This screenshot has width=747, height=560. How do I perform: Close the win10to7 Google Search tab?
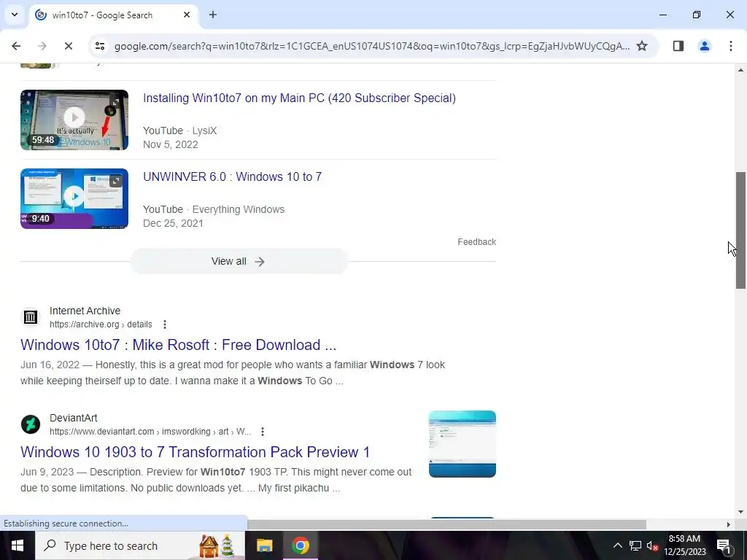coord(187,15)
